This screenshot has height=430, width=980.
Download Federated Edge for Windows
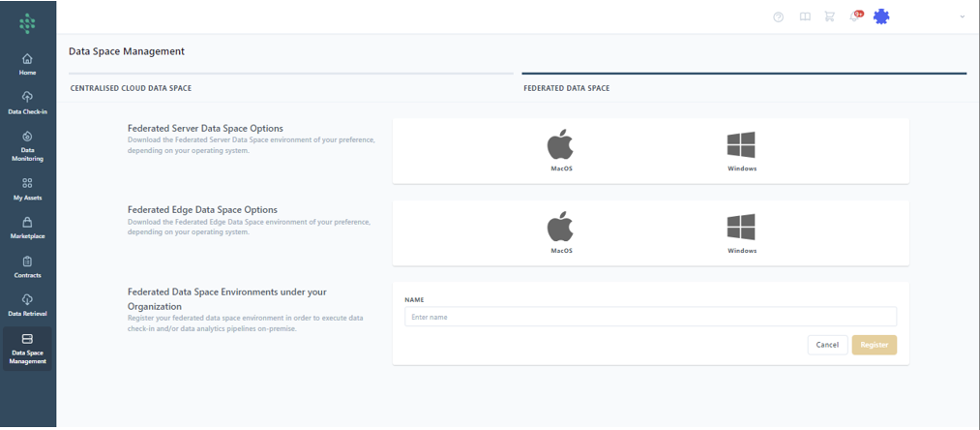coord(741,231)
